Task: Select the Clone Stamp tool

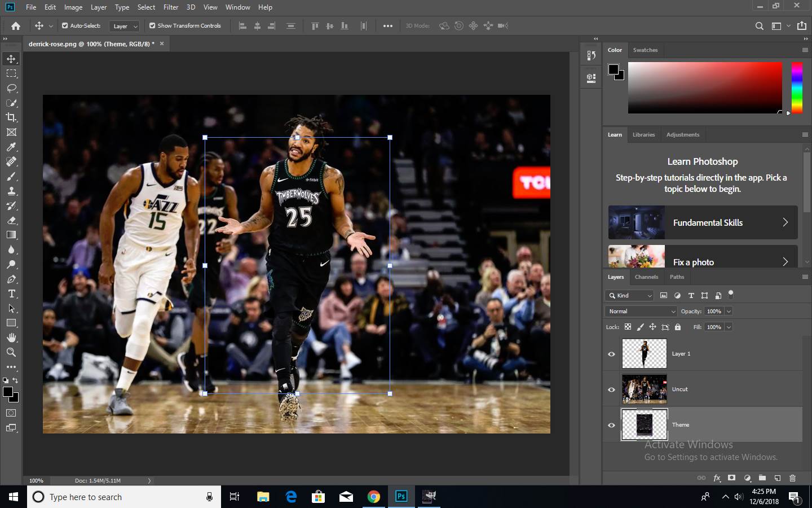Action: pos(11,191)
